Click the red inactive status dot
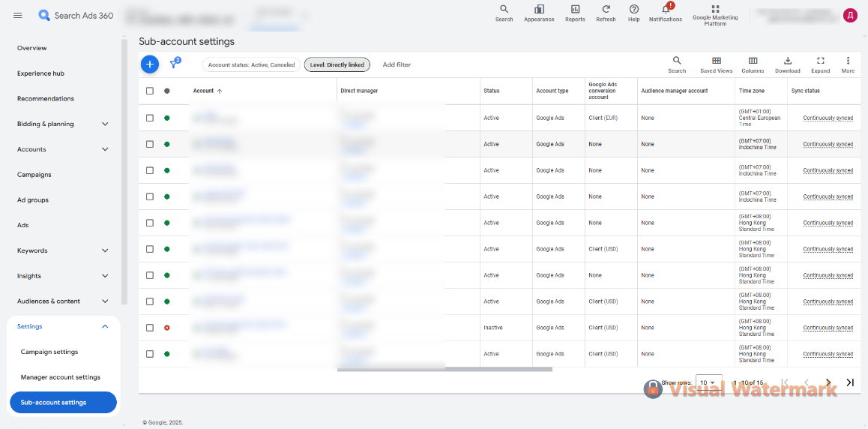Image resolution: width=868 pixels, height=429 pixels. (x=166, y=328)
